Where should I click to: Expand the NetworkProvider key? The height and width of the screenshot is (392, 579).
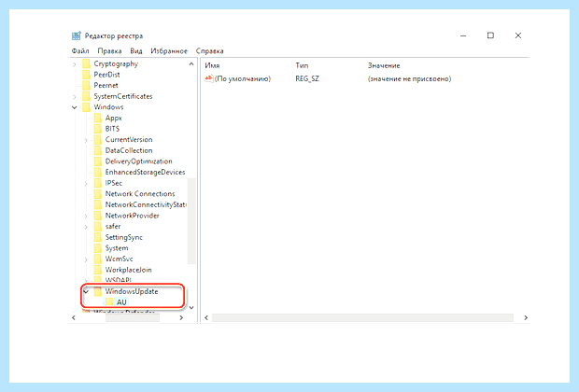tap(86, 216)
